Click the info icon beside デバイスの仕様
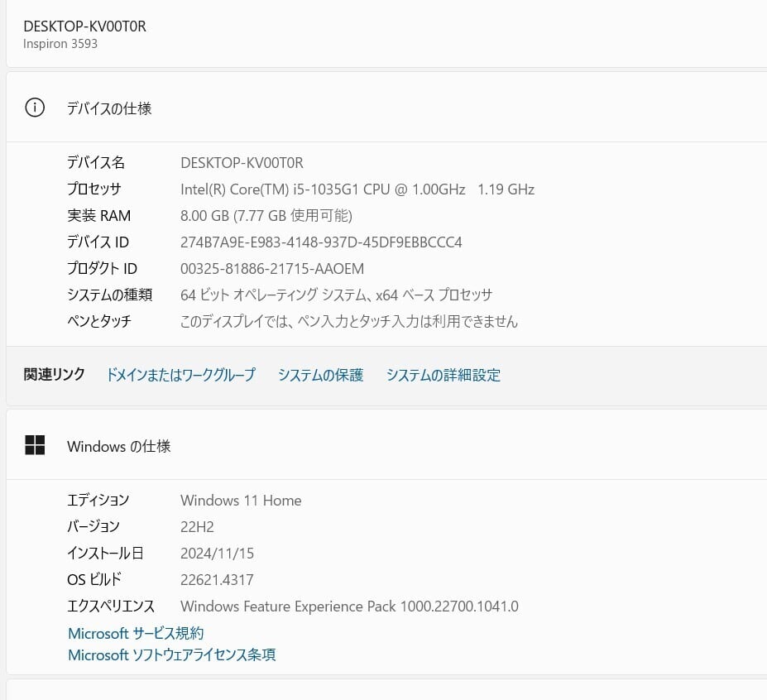 [35, 108]
